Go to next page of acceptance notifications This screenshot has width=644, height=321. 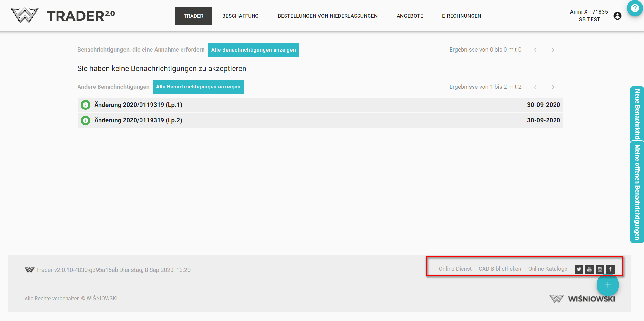[x=553, y=50]
